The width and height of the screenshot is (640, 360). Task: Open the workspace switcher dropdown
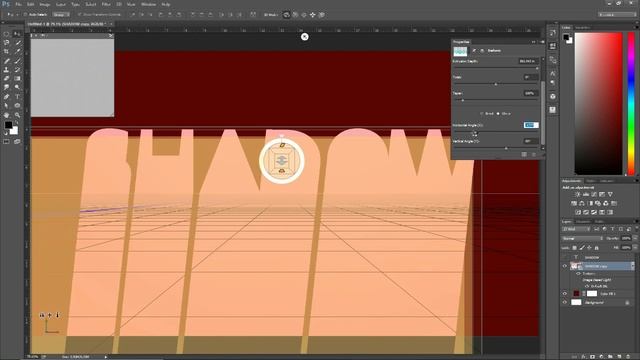click(x=617, y=15)
